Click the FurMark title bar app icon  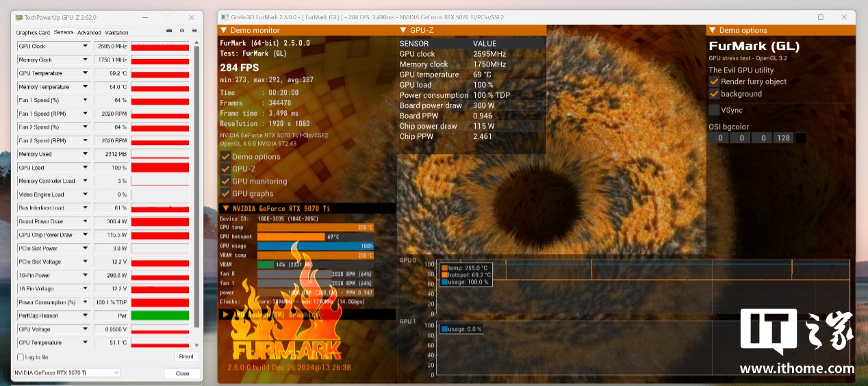click(x=224, y=16)
